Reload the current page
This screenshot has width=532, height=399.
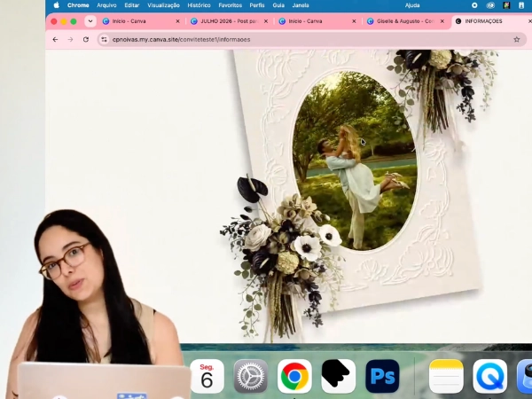click(86, 40)
